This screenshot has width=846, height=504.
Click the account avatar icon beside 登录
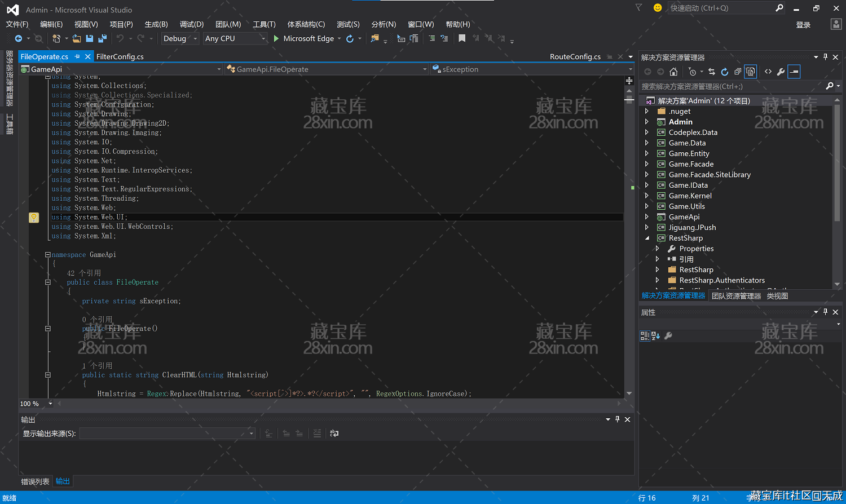click(x=836, y=24)
